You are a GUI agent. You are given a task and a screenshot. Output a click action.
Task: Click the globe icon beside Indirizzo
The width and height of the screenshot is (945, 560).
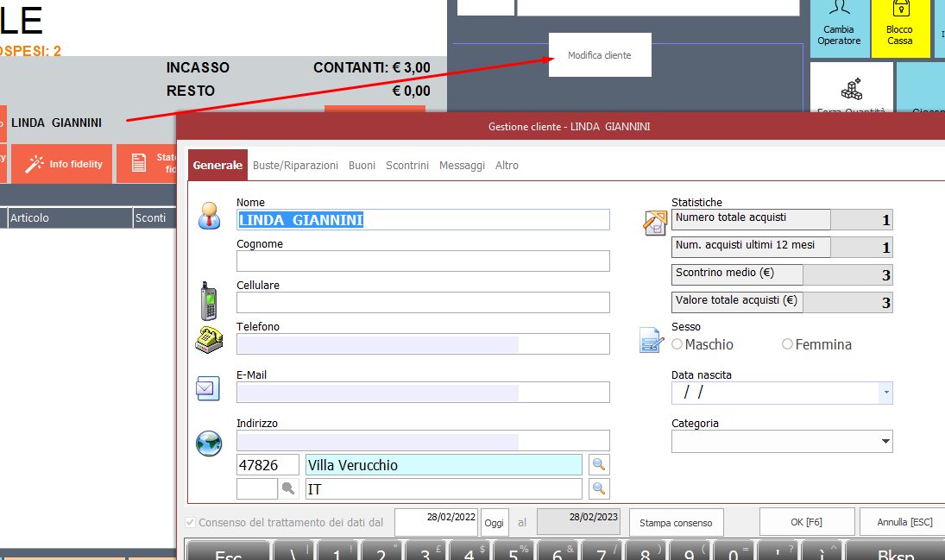(x=209, y=443)
